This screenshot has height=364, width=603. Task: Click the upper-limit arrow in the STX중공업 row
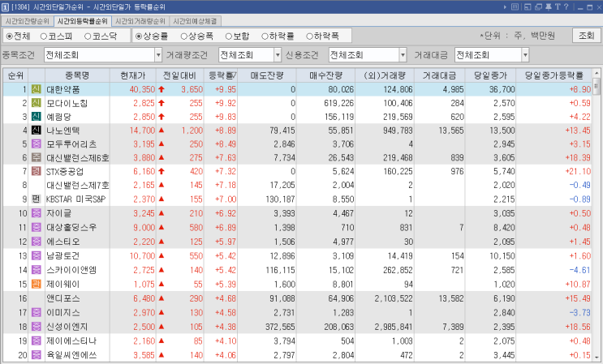[x=162, y=171]
